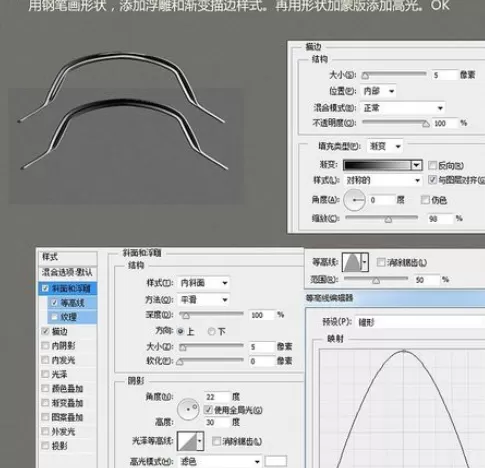Click the scale field showing 98
485x468 pixels.
point(440,219)
